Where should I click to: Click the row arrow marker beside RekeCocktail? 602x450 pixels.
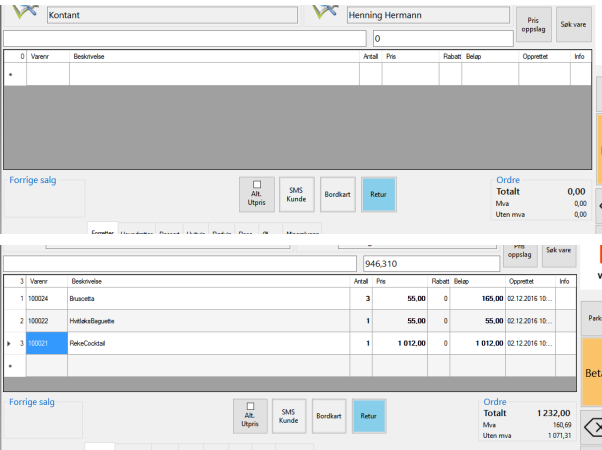10,343
